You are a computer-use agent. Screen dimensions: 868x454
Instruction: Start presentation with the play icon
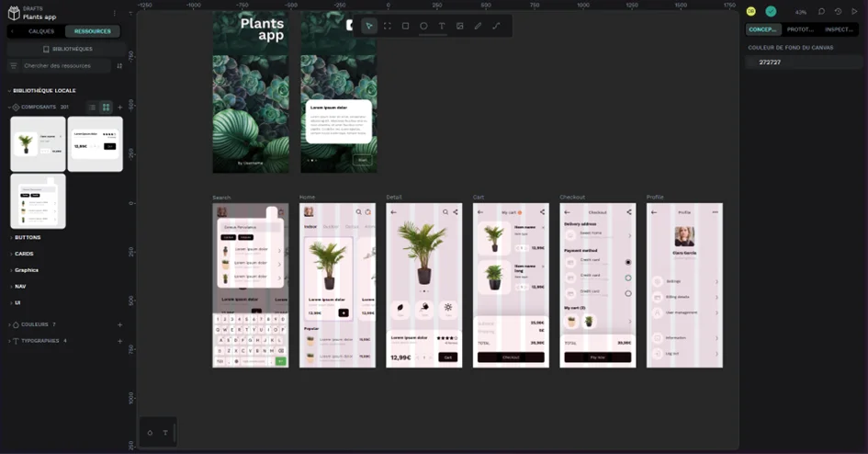click(854, 12)
